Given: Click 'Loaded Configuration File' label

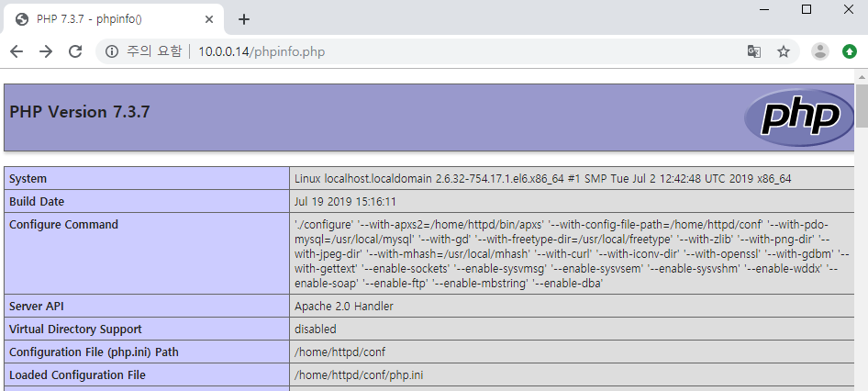Looking at the screenshot, I should [x=77, y=375].
